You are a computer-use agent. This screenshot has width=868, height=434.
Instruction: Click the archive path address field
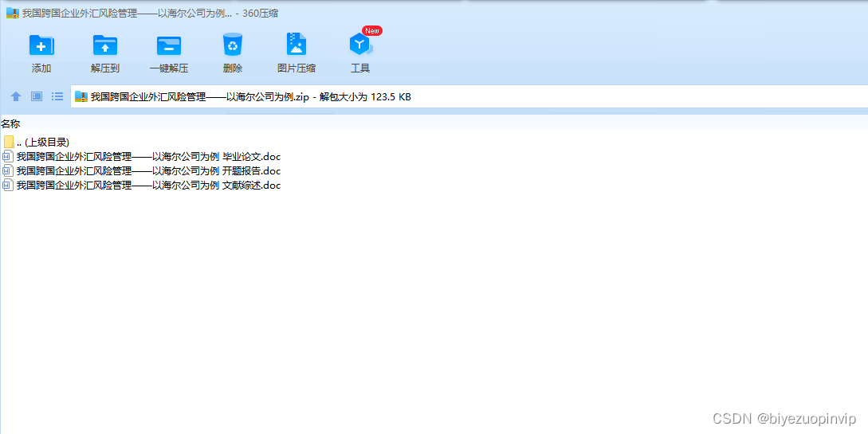(x=469, y=96)
